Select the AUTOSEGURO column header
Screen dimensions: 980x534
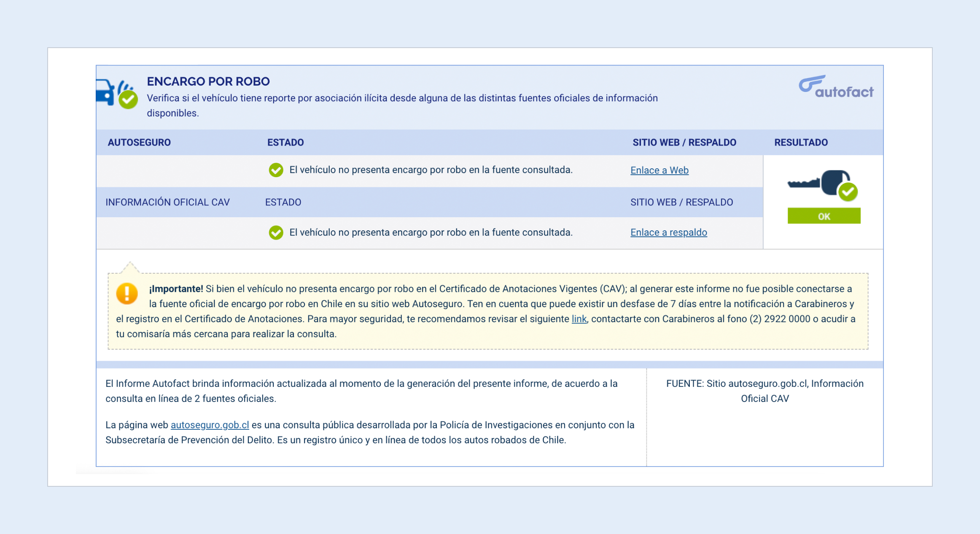[139, 142]
